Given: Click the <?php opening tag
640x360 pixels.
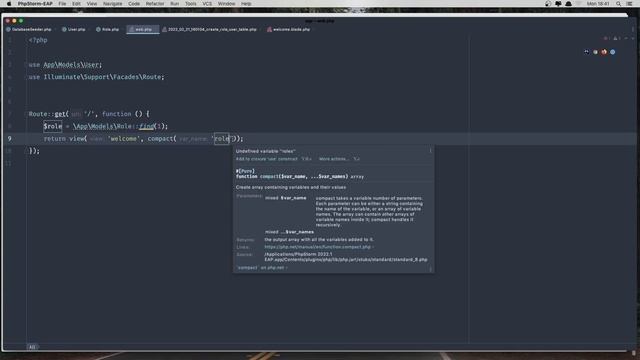Looking at the screenshot, I should click(x=38, y=40).
